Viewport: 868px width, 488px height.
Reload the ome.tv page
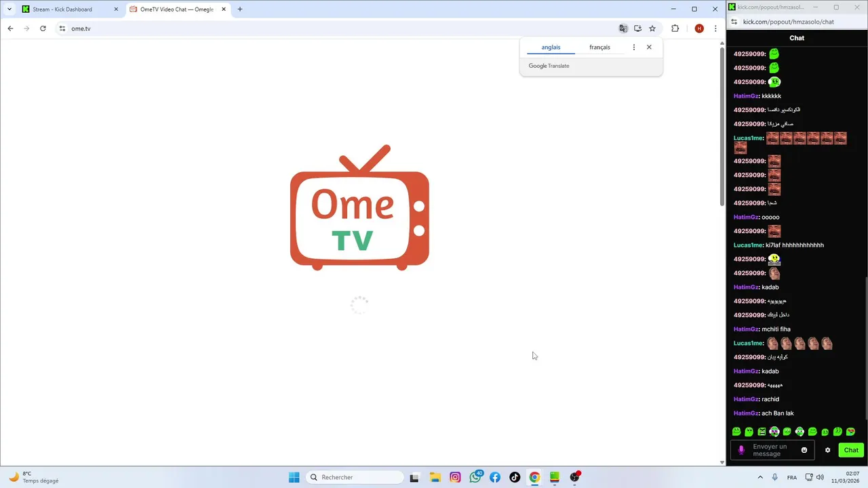[x=43, y=28]
